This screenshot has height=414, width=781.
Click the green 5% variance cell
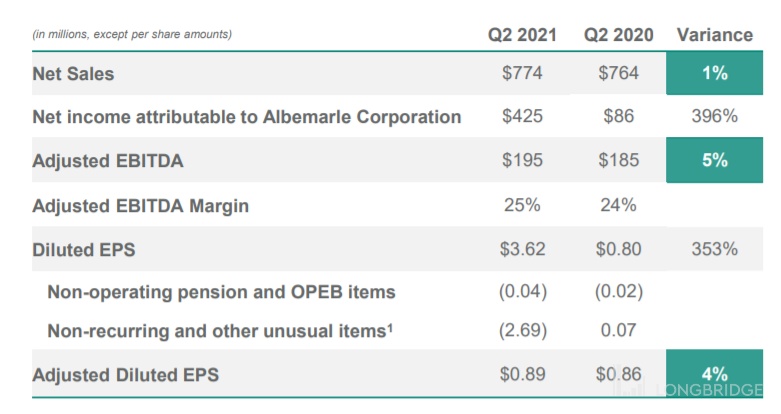point(714,160)
